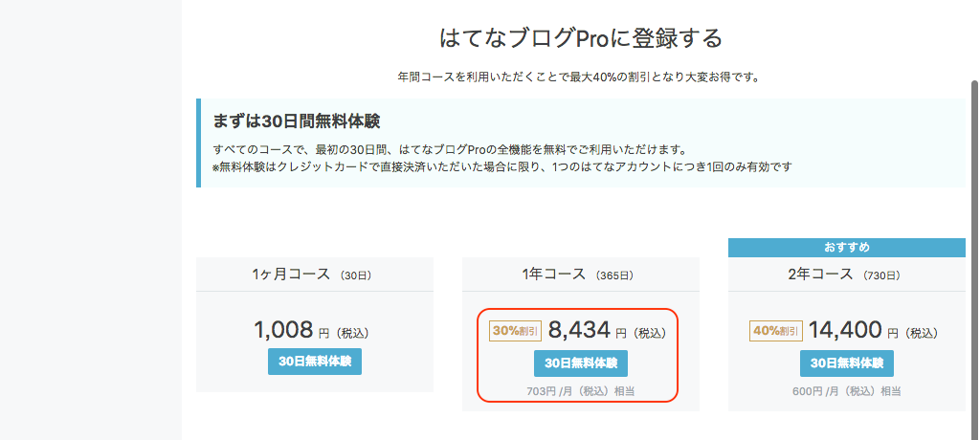
Task: Click the 2年コース heading
Action: pyautogui.click(x=844, y=275)
